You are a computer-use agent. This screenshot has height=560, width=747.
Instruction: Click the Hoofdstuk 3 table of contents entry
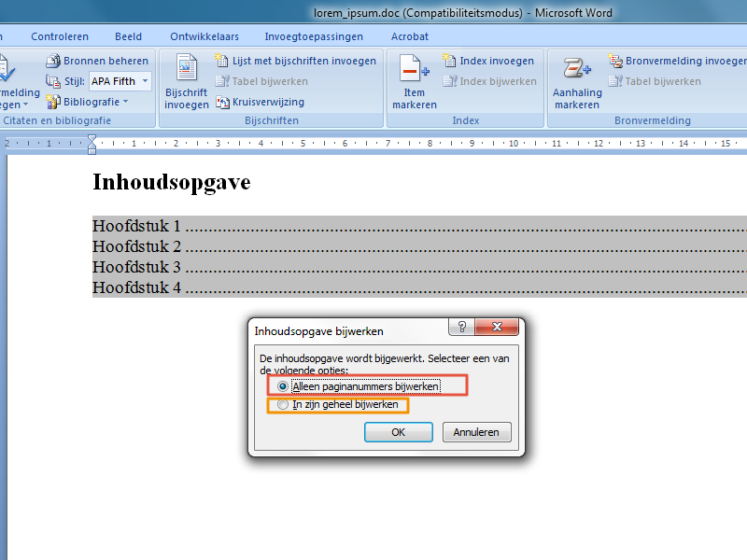(x=136, y=267)
